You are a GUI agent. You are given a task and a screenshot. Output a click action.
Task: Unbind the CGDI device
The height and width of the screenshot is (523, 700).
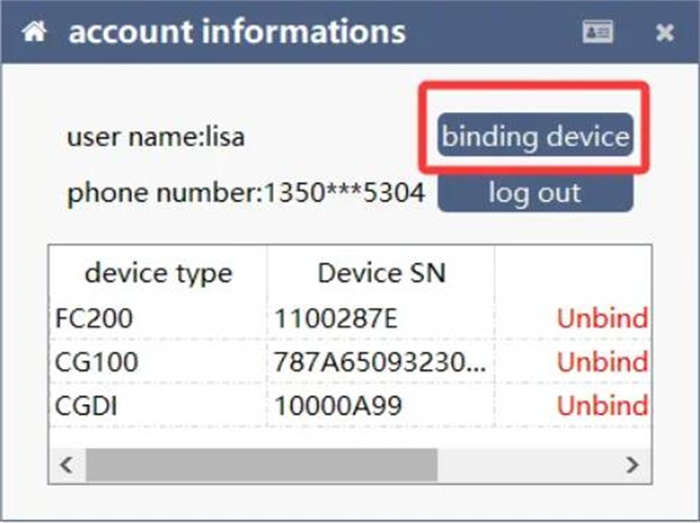(x=602, y=405)
